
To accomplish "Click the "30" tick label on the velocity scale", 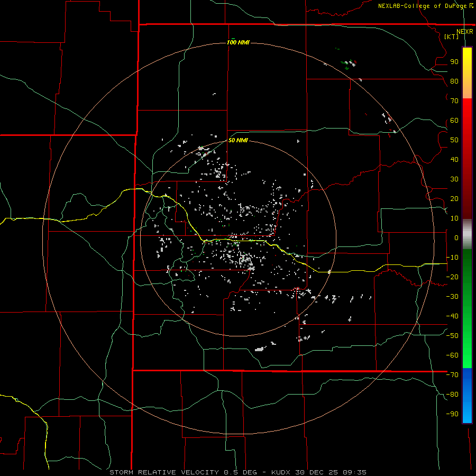I will 454,179.
